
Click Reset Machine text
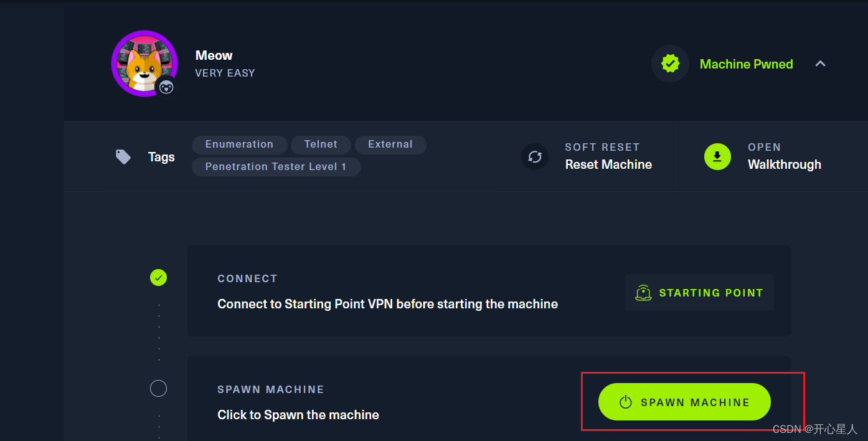pyautogui.click(x=608, y=164)
